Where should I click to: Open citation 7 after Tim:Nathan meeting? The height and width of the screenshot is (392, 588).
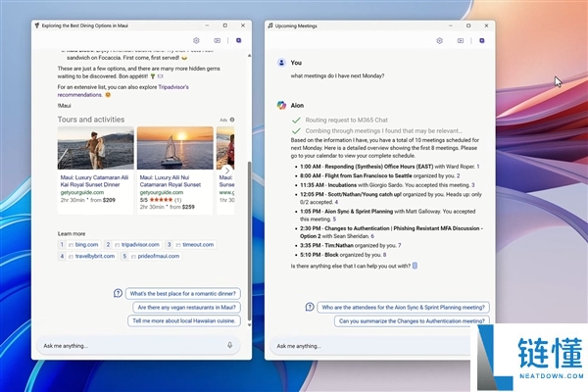click(x=400, y=245)
